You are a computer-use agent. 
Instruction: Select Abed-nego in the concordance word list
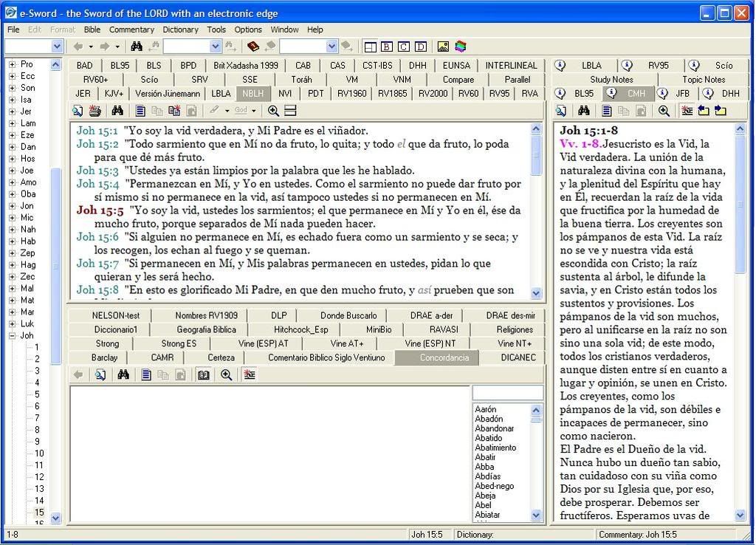(x=494, y=486)
